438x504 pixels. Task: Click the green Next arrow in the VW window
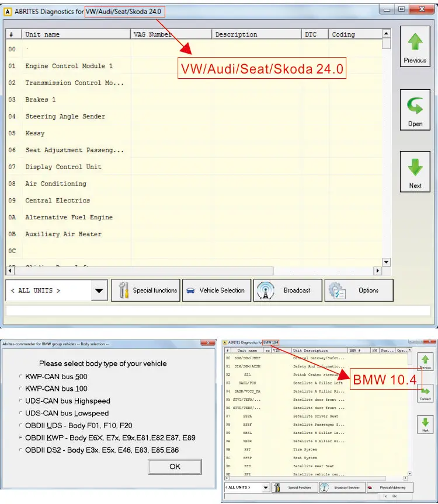pyautogui.click(x=415, y=171)
